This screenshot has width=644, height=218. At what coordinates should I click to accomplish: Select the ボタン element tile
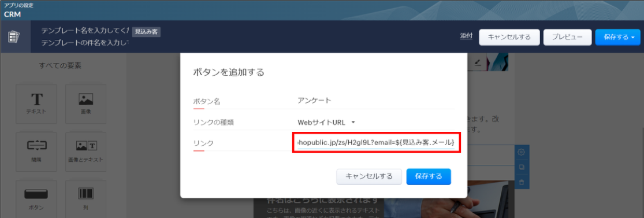coord(36,199)
